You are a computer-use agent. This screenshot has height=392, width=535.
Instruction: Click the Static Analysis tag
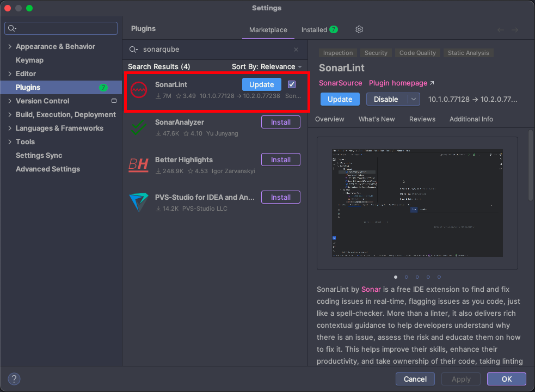coord(469,53)
